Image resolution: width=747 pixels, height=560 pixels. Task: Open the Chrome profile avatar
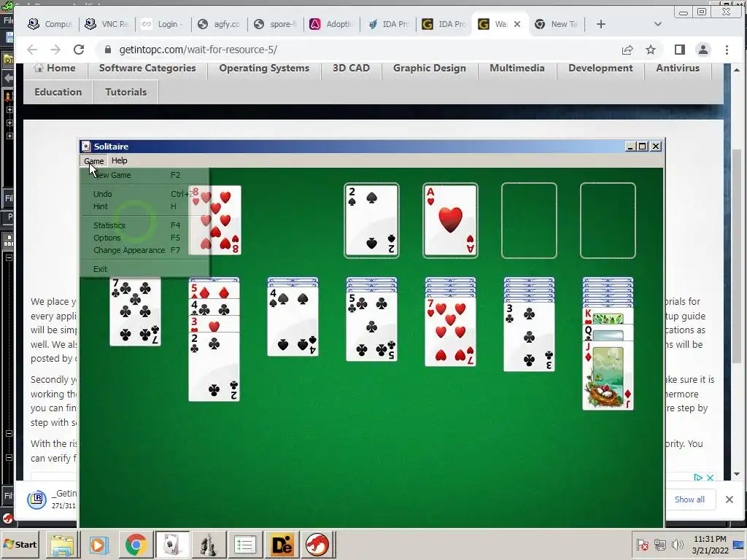pos(703,50)
